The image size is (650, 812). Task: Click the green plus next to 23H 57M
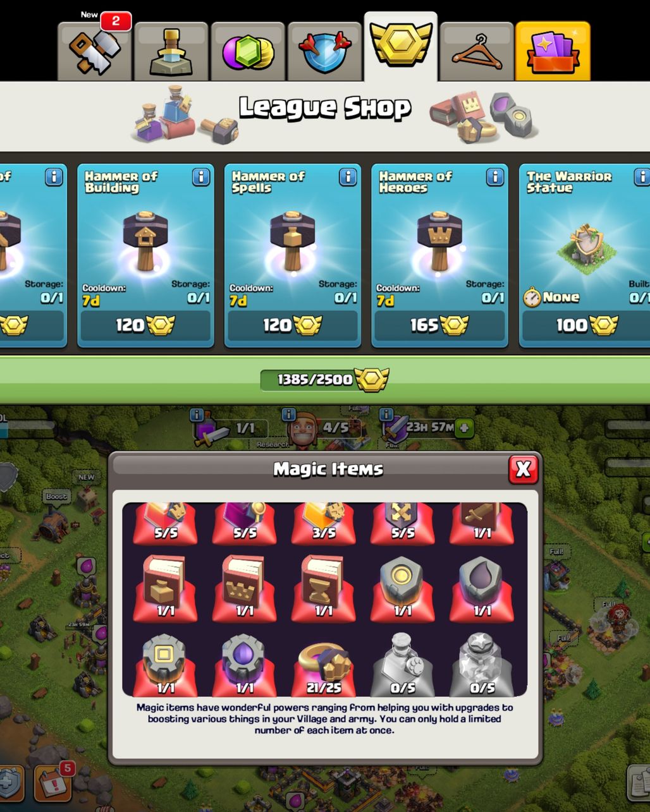point(464,428)
